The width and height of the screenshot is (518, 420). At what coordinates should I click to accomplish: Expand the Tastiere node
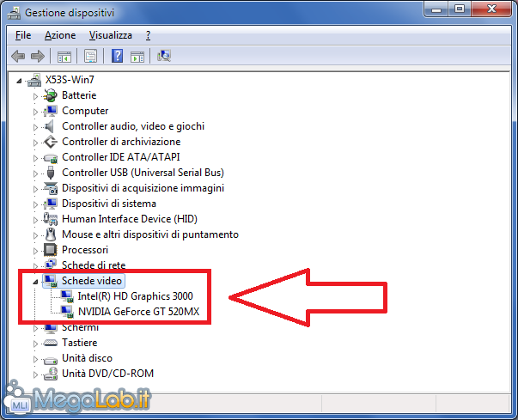tap(35, 344)
